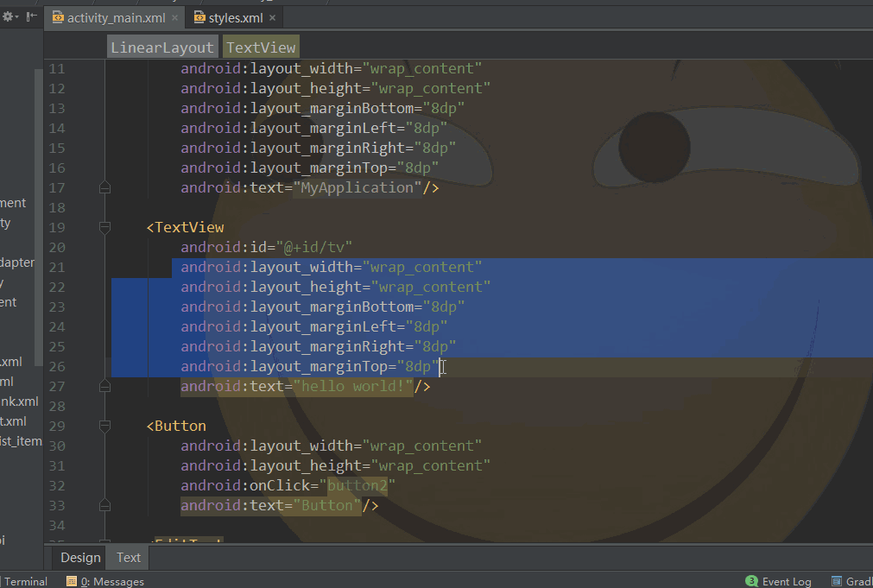The width and height of the screenshot is (873, 588).
Task: Click the project panel vertical scrollbar
Action: (x=38, y=218)
